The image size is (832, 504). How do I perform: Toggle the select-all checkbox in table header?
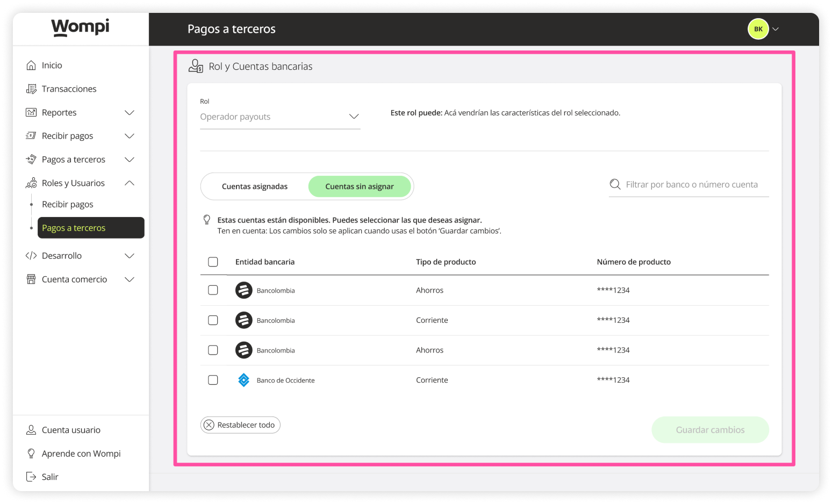coord(213,262)
